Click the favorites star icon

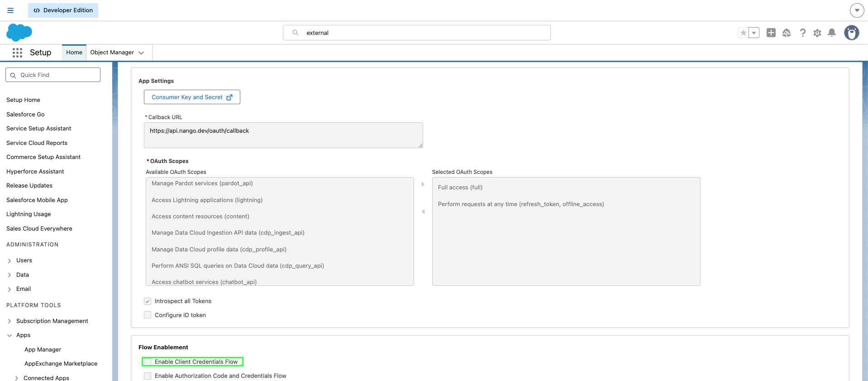pyautogui.click(x=743, y=33)
